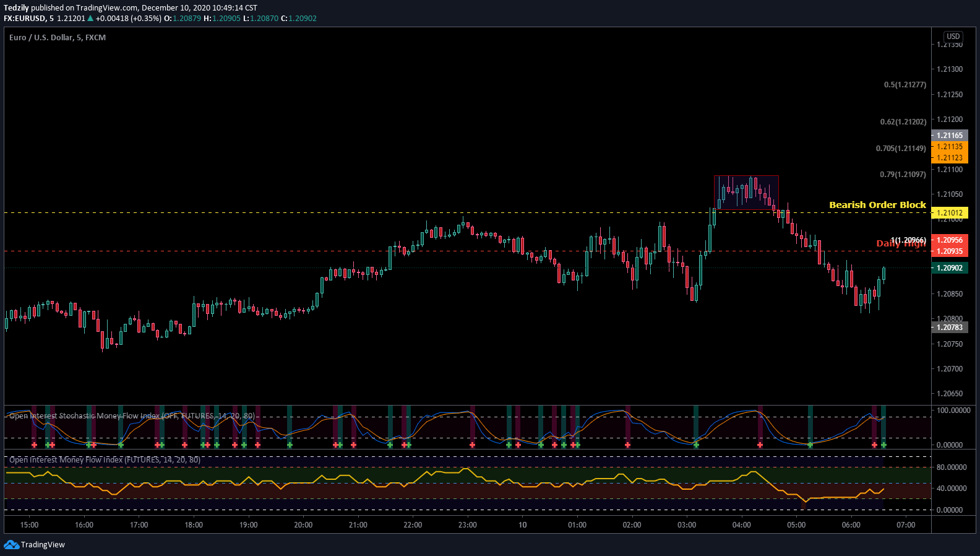Image resolution: width=980 pixels, height=556 pixels.
Task: Click the 22:00 time axis label
Action: [x=413, y=525]
